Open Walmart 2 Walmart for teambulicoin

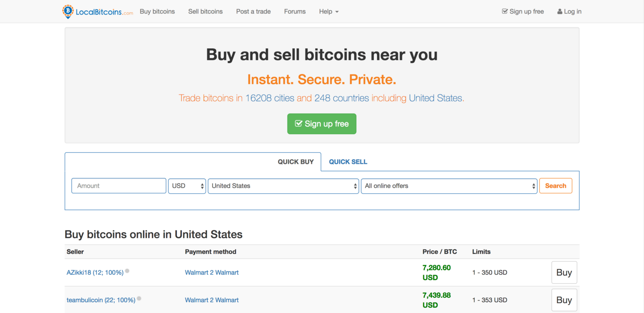212,300
